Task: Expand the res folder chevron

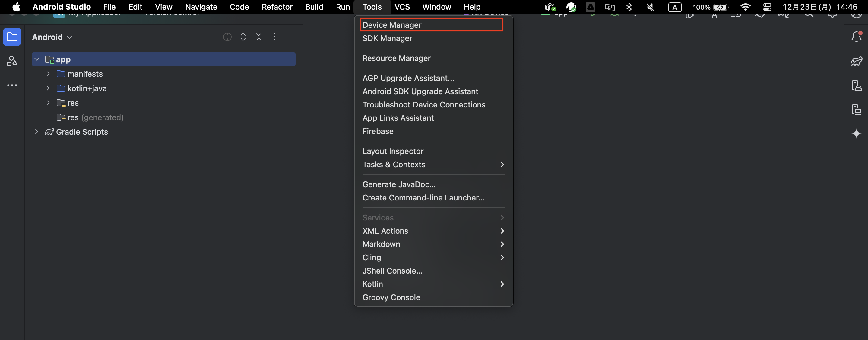Action: click(48, 103)
